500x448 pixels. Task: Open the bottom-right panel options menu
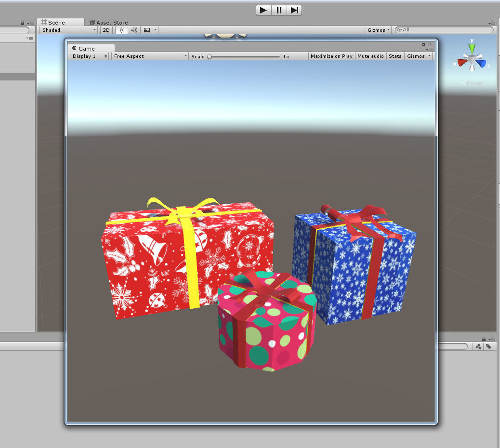tap(492, 340)
